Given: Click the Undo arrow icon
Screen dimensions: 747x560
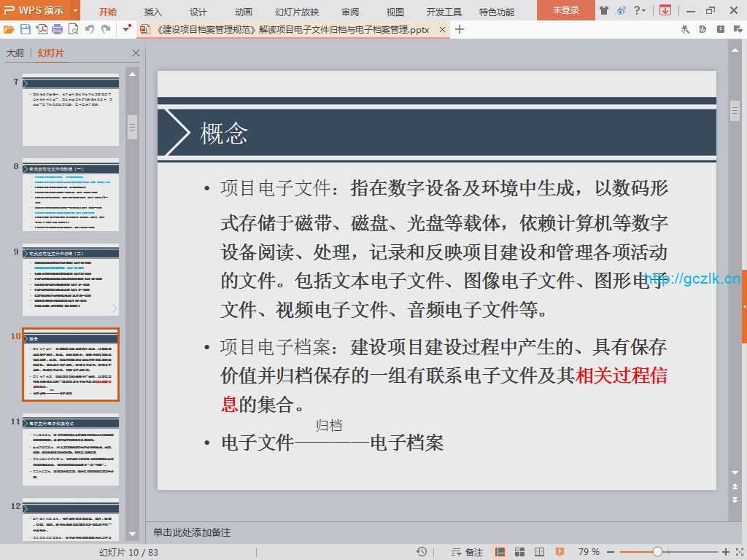Looking at the screenshot, I should tap(90, 29).
